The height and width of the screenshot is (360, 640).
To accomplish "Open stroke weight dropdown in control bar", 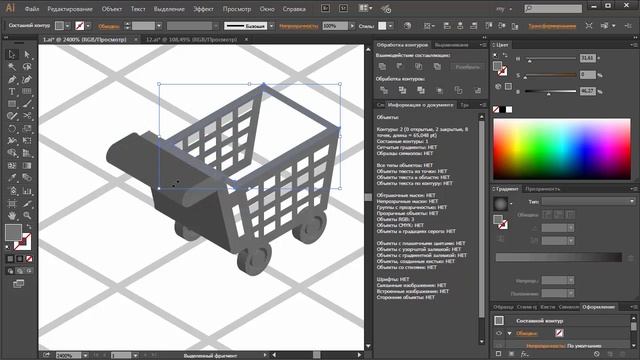I will [x=159, y=26].
